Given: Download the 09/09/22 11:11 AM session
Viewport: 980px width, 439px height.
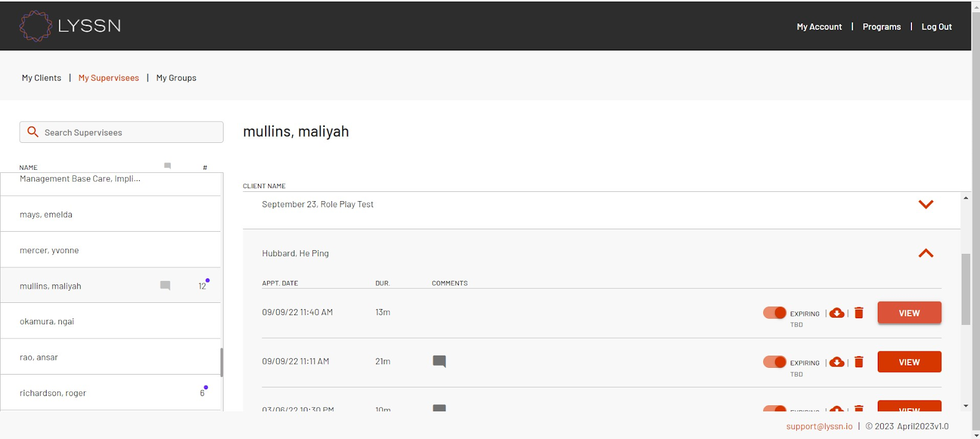Looking at the screenshot, I should coord(837,362).
